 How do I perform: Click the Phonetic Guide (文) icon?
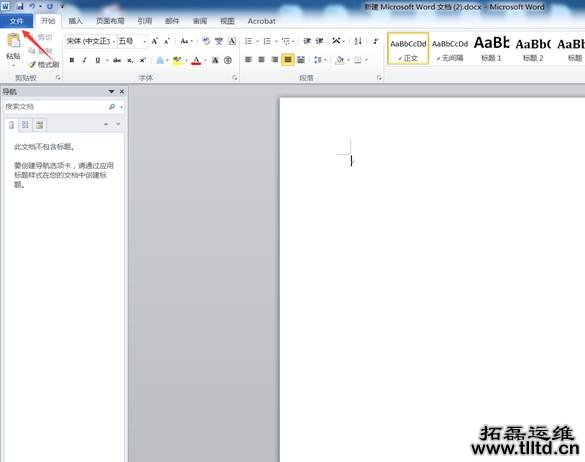pyautogui.click(x=219, y=41)
